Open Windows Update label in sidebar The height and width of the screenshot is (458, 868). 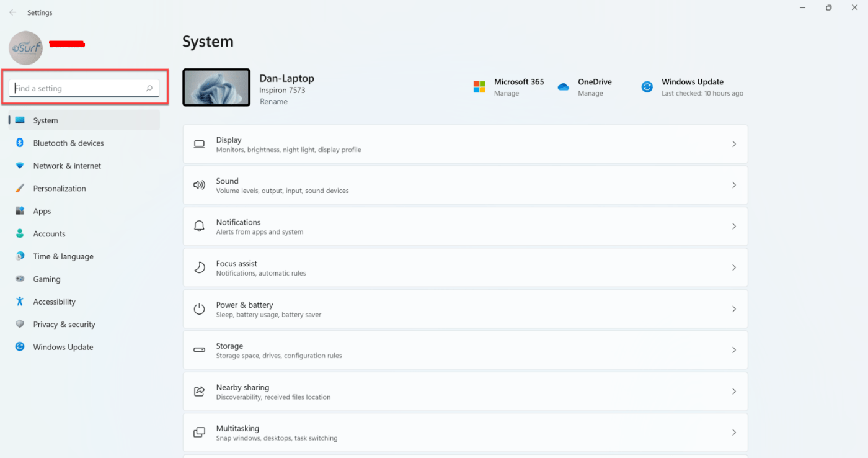(63, 347)
